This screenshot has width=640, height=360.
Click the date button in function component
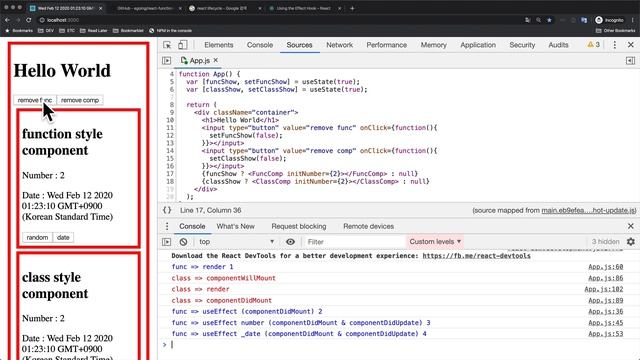click(63, 237)
